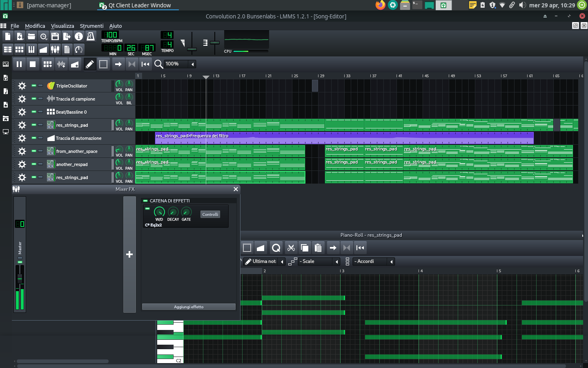Toggle the metronome
588x368 pixels.
(x=91, y=36)
